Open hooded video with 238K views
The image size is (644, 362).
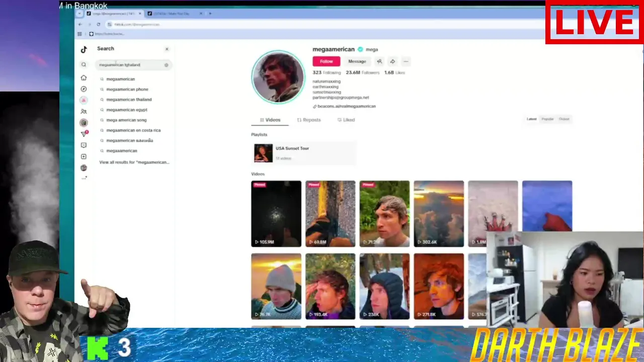point(384,286)
